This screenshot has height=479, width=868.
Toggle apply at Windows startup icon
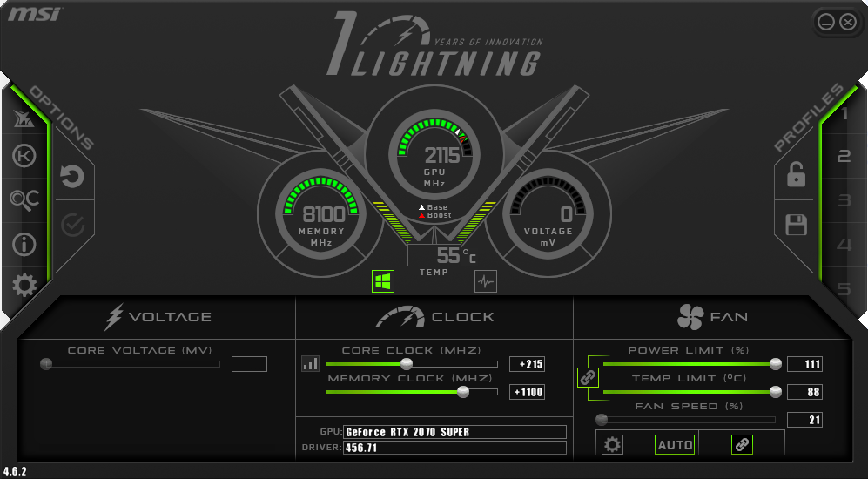(x=383, y=281)
